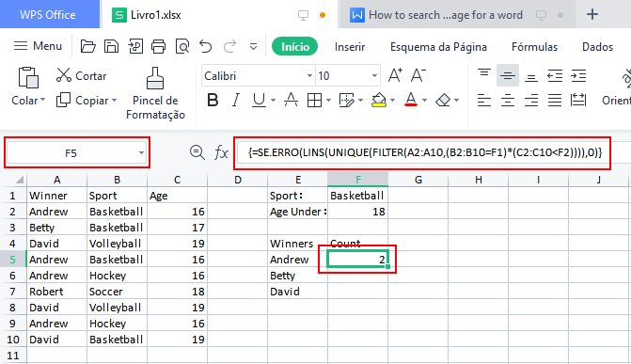Switch to the Livro1.xlsx document tab
This screenshot has height=364, width=631.
[x=219, y=15]
